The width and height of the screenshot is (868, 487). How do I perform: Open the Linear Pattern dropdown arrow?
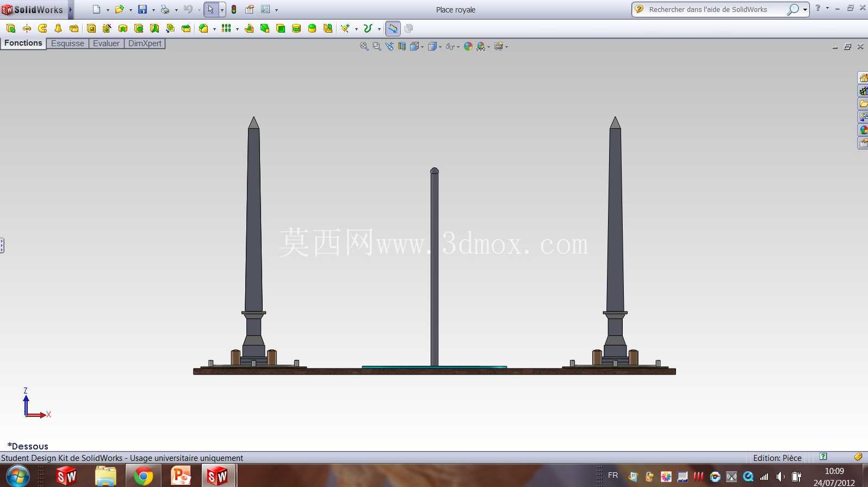click(x=237, y=29)
